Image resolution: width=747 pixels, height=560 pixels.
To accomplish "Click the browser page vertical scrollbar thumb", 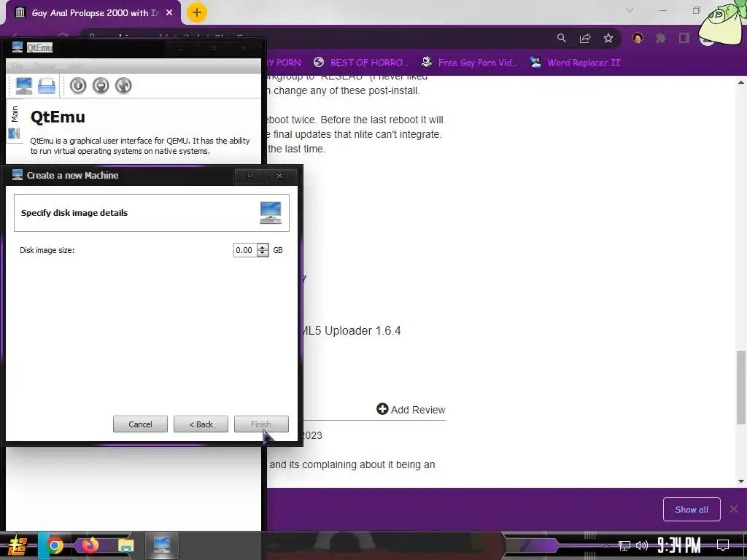I will point(741,387).
